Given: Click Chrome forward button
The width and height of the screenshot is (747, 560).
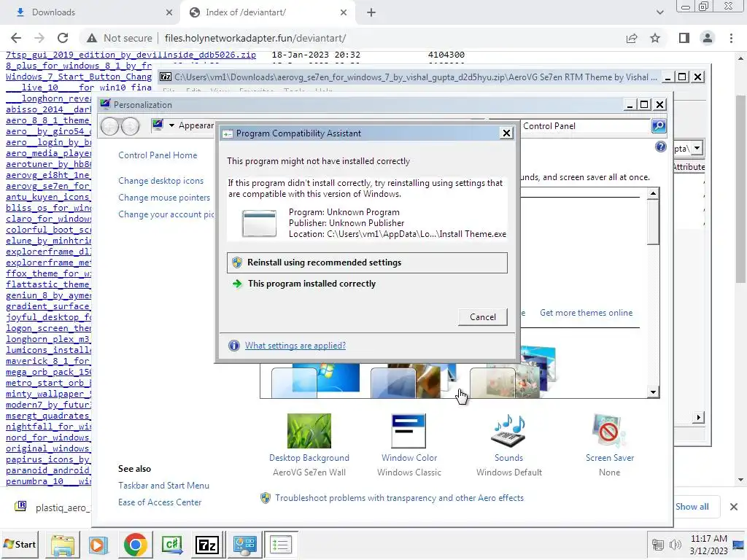Looking at the screenshot, I should click(x=39, y=38).
